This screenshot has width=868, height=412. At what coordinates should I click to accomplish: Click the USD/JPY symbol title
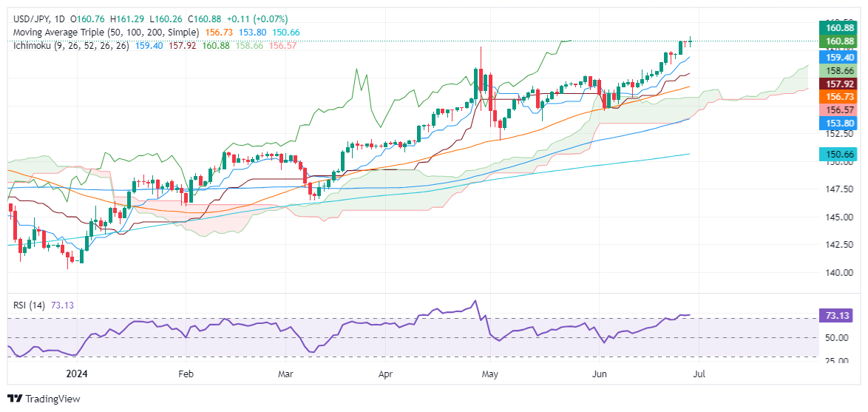click(x=30, y=19)
